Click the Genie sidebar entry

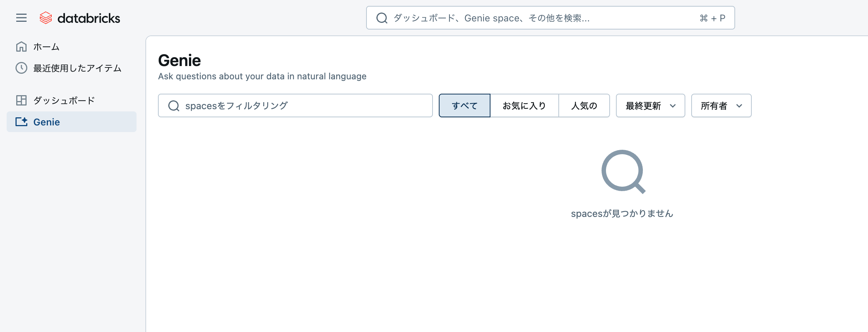point(46,122)
